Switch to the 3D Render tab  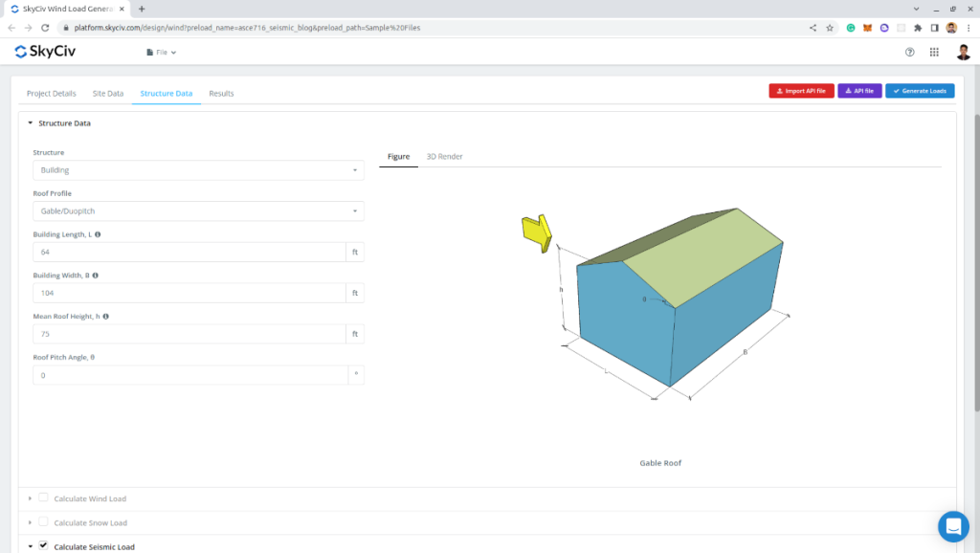click(x=444, y=156)
